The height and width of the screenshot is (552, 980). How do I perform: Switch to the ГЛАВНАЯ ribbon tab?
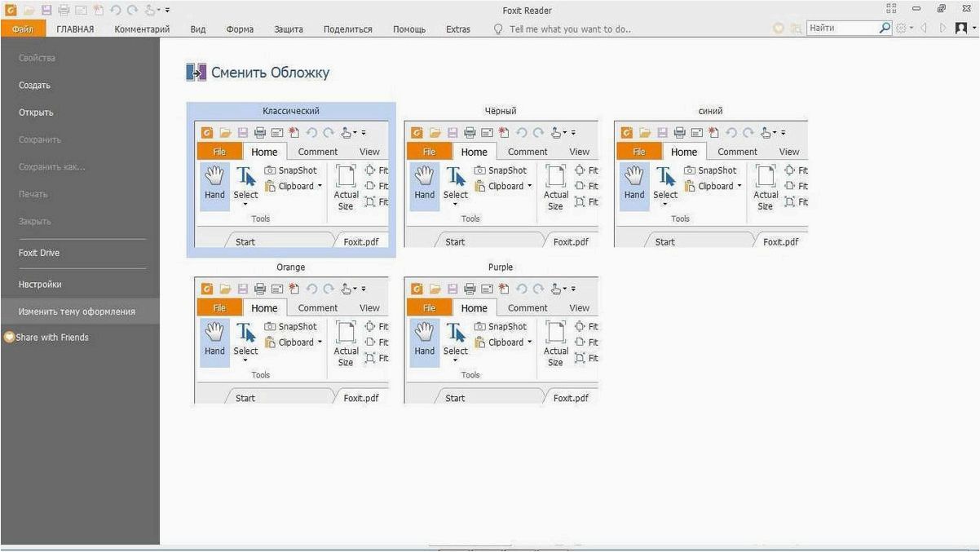75,29
